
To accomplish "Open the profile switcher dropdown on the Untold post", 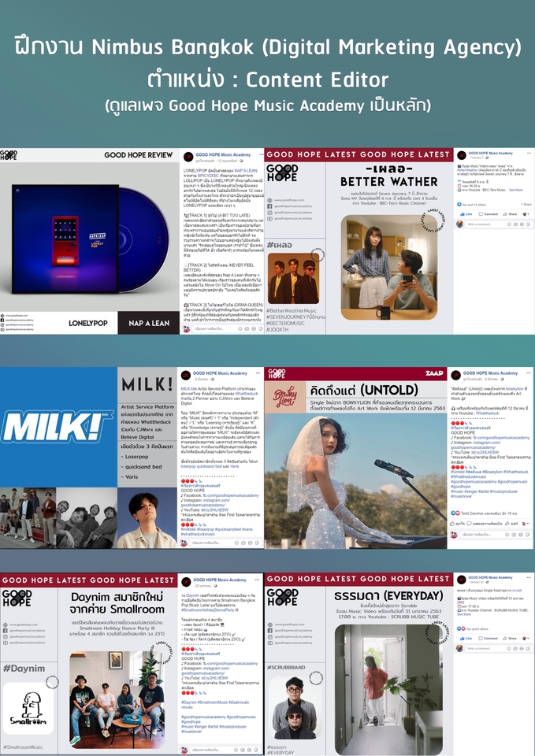I will pyautogui.click(x=525, y=524).
